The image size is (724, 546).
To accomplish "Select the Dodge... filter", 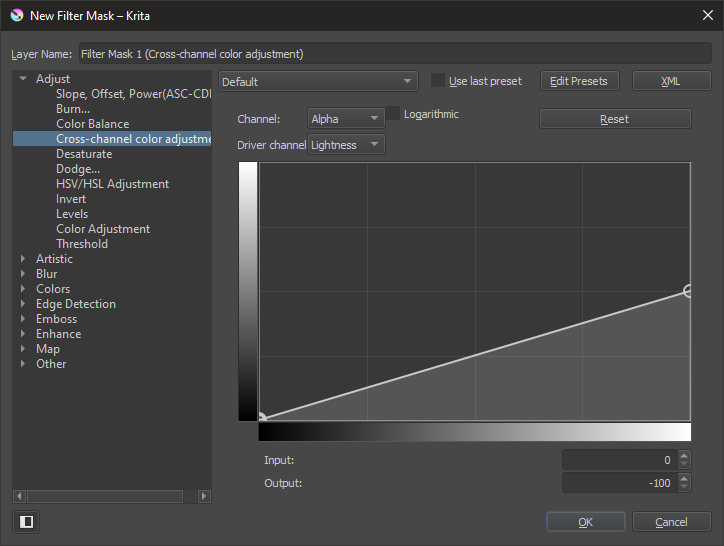I will tap(78, 169).
